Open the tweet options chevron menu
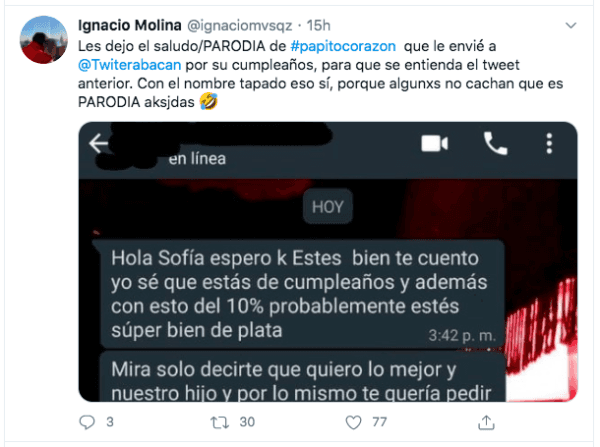This screenshot has width=600, height=447. [571, 26]
